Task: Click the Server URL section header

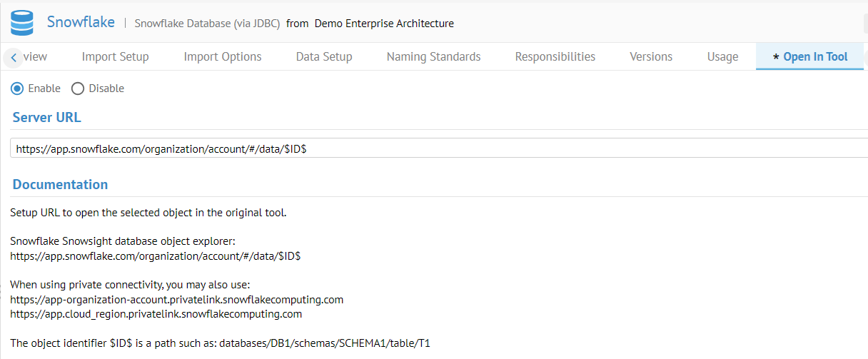Action: point(47,117)
